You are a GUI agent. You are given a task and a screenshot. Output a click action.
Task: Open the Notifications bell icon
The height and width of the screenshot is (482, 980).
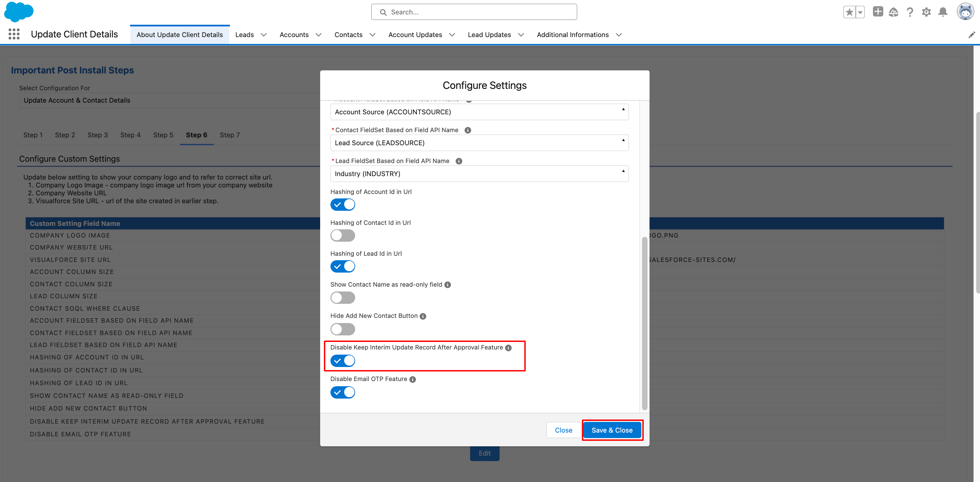(x=943, y=12)
